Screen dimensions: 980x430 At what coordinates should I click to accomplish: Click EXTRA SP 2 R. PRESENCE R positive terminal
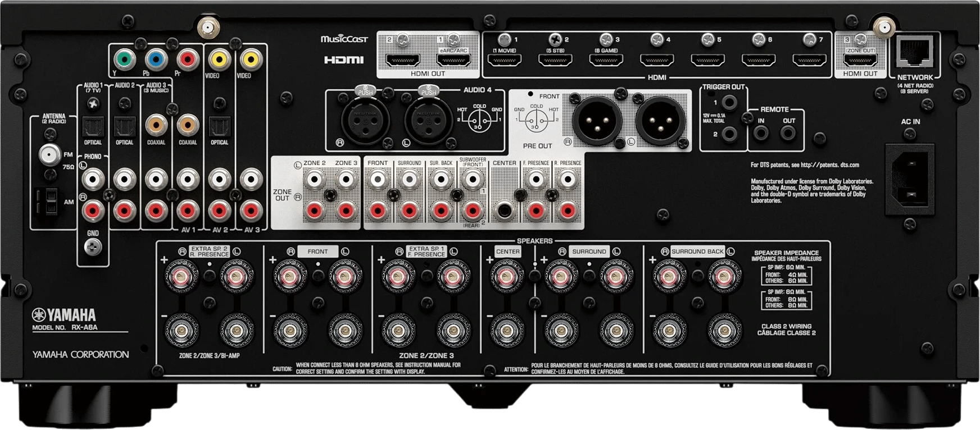click(x=181, y=277)
